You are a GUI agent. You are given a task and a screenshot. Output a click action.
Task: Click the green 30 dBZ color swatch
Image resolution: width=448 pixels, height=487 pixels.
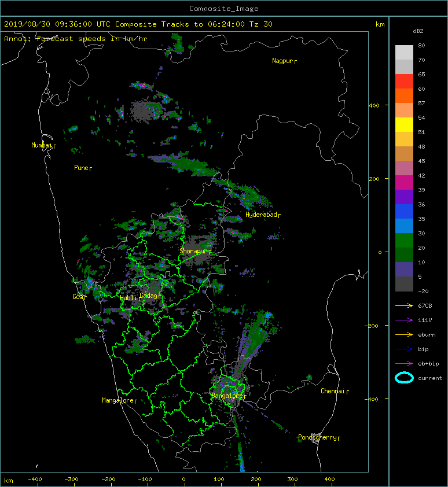pyautogui.click(x=404, y=241)
